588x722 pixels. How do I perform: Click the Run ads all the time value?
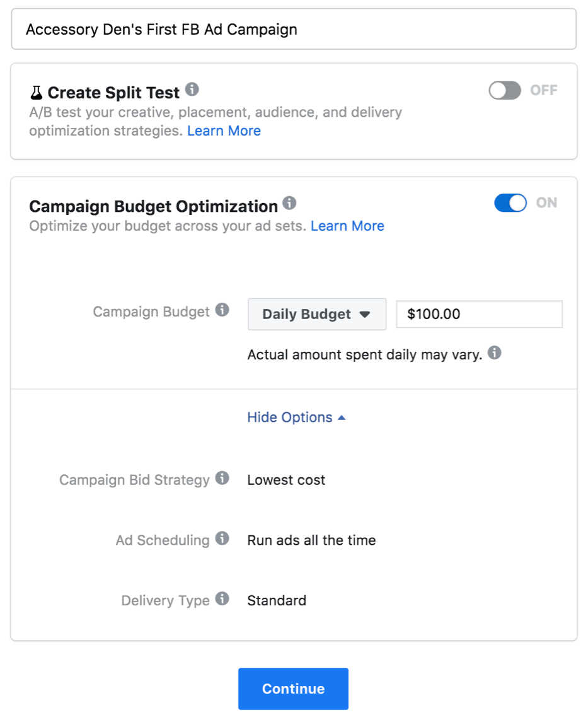click(311, 540)
